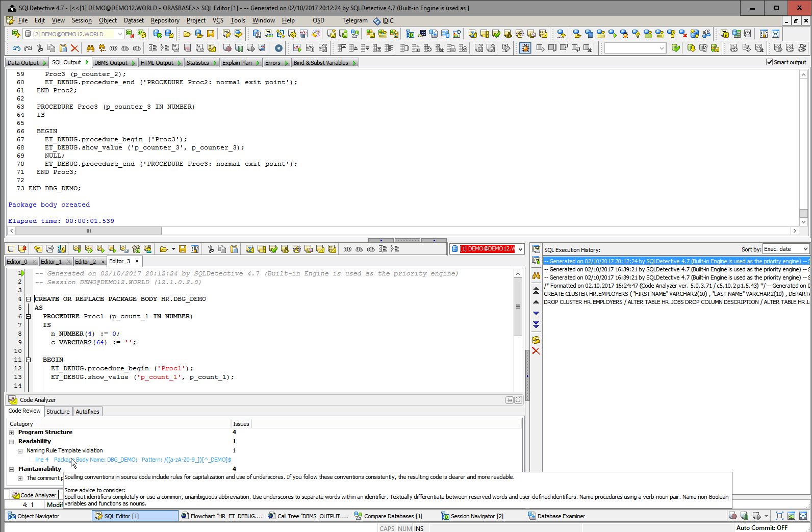Click the Refresh history icon in the sidebar
812x532 pixels.
(536, 340)
